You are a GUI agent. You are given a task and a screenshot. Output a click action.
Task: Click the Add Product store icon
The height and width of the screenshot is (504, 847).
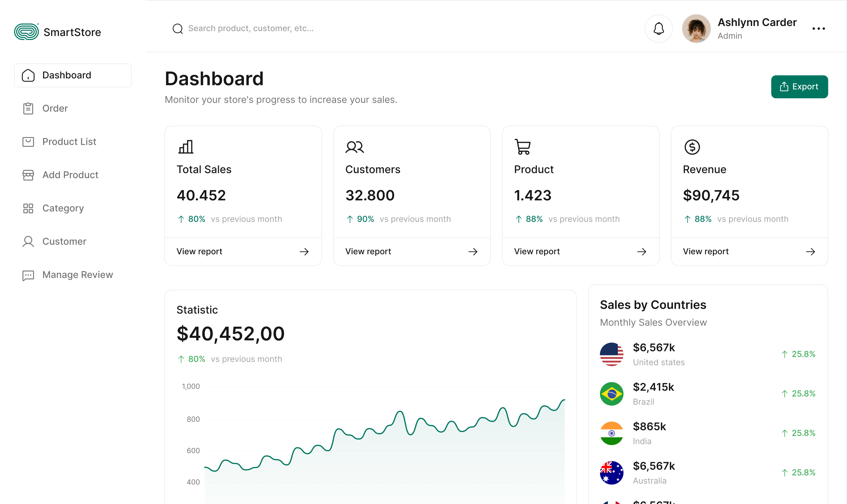28,175
